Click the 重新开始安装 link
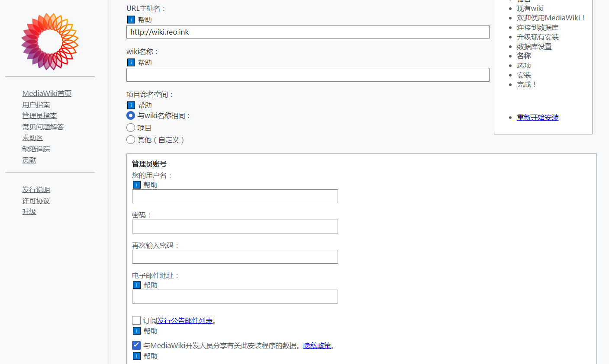Screen dimensions: 609x364 tap(538, 117)
